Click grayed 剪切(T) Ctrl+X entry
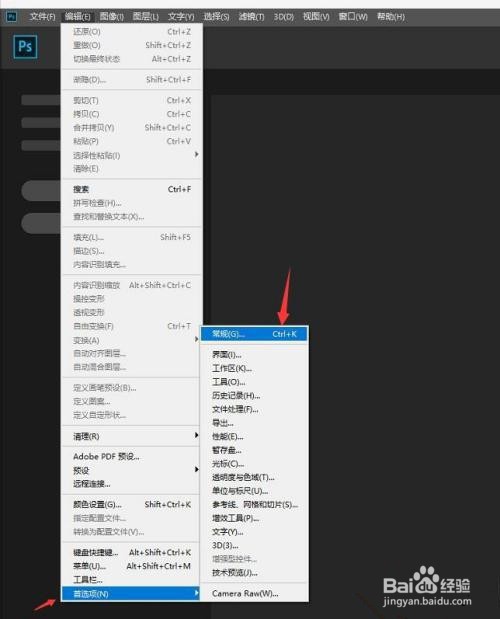The image size is (500, 619). (132, 100)
